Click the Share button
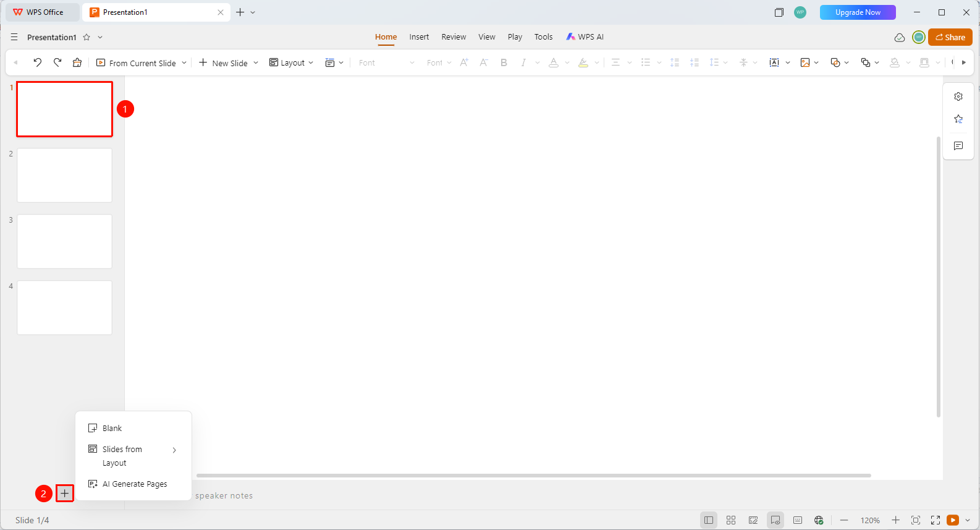Screen dimensions: 980x530 950,37
